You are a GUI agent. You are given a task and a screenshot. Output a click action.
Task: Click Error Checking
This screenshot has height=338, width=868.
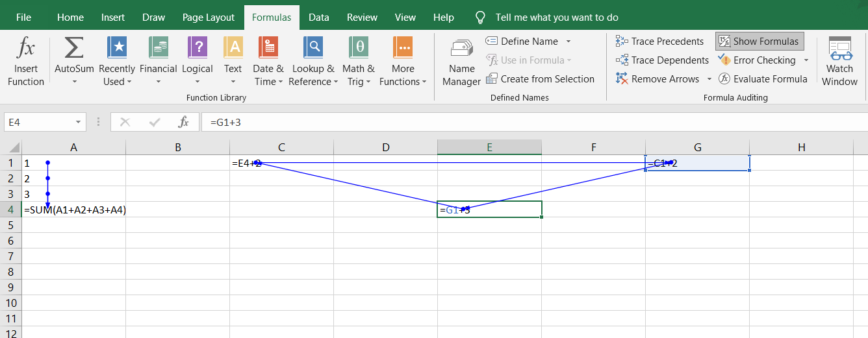[756, 60]
